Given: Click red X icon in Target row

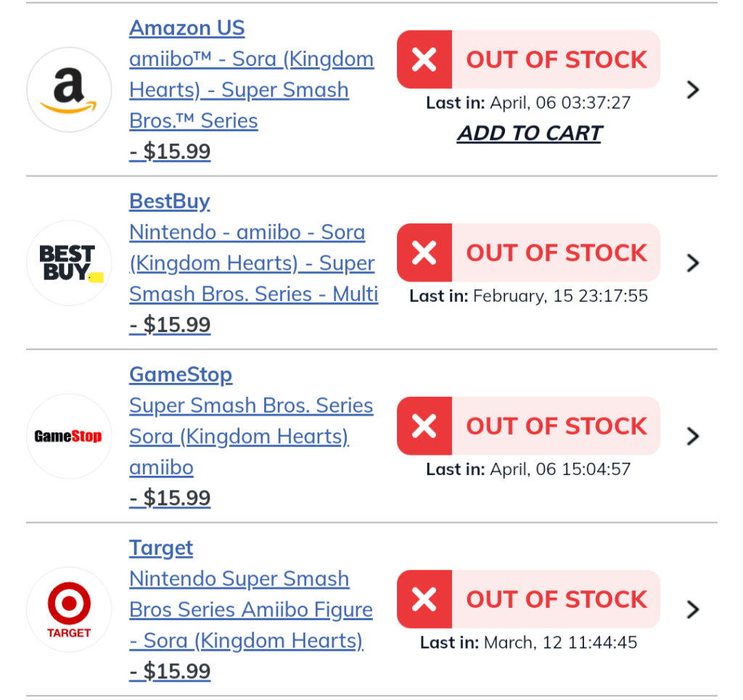Looking at the screenshot, I should (424, 599).
